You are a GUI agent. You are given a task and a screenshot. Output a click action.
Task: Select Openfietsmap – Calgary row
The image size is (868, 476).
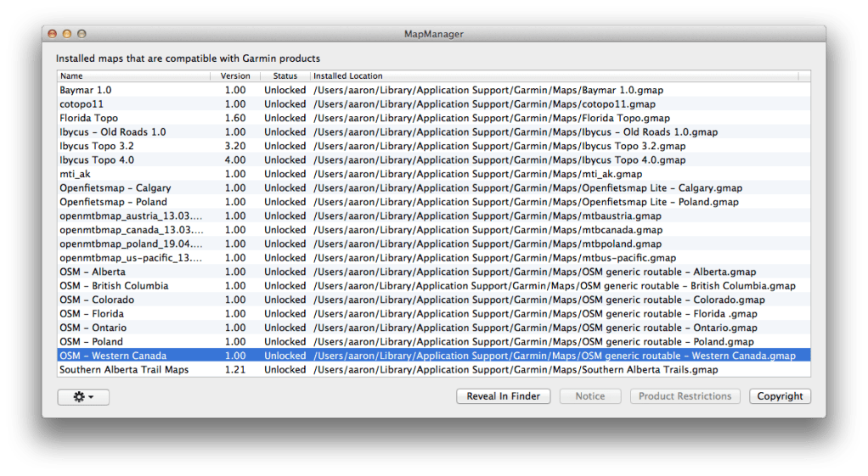[433, 188]
